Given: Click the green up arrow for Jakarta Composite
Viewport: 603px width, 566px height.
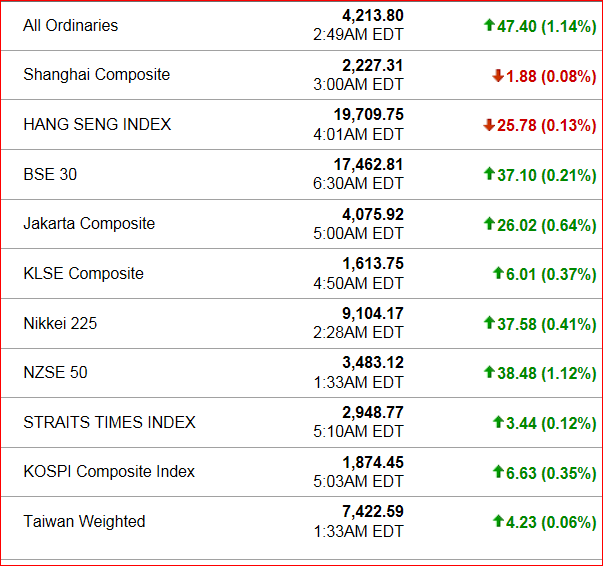Looking at the screenshot, I should pyautogui.click(x=489, y=224).
